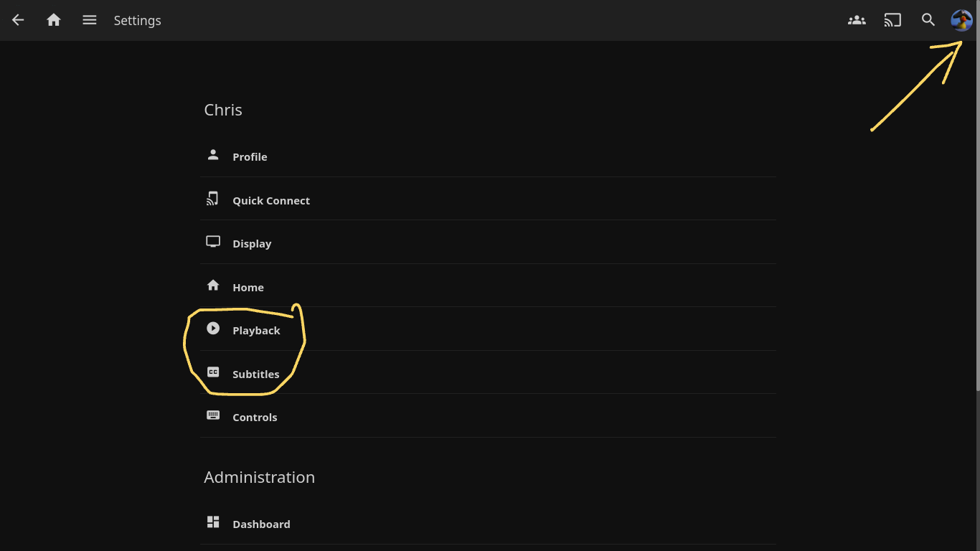
Task: Open Playback settings
Action: click(x=256, y=331)
